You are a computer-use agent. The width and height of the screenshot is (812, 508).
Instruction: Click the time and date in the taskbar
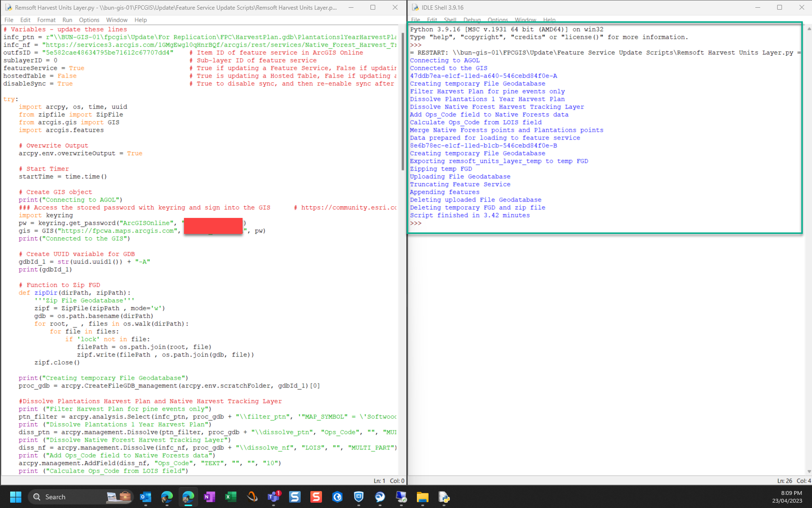(x=788, y=497)
